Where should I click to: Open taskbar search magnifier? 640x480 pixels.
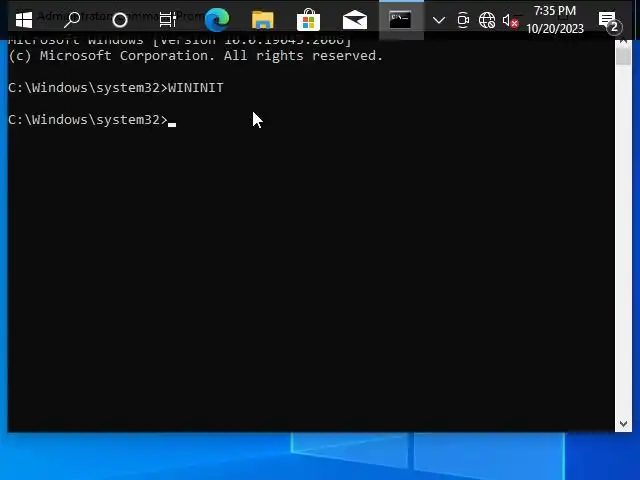pyautogui.click(x=72, y=20)
